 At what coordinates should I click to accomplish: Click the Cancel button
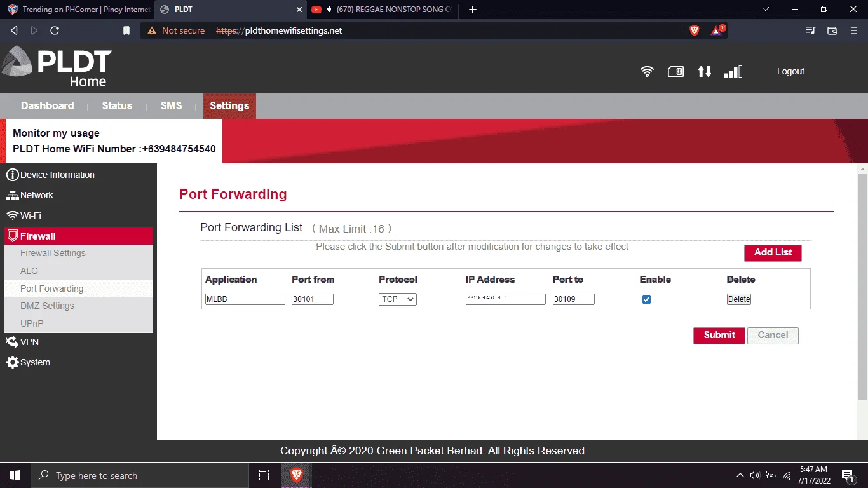773,335
